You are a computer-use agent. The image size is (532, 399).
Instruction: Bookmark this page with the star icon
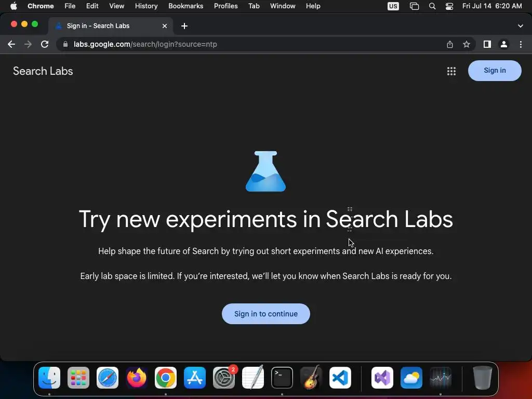[x=467, y=44]
